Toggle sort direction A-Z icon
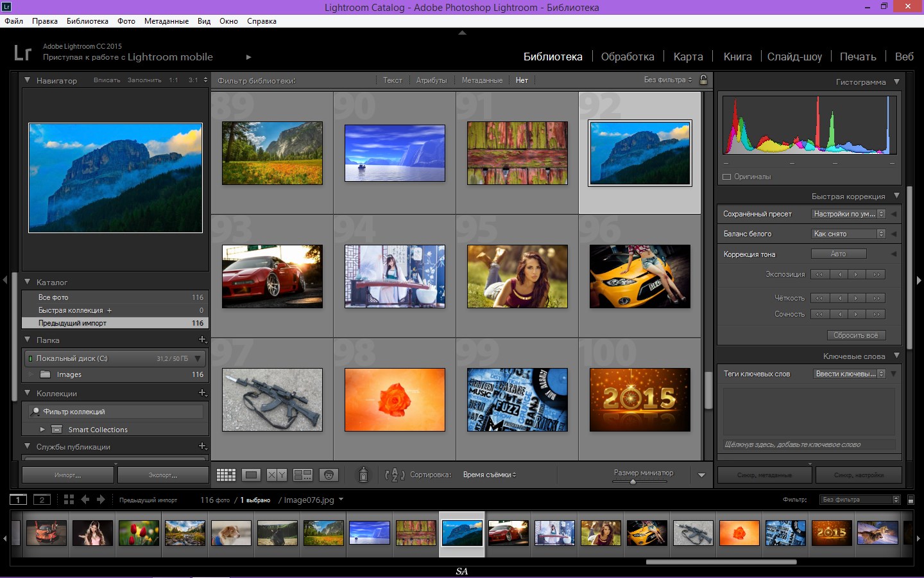 tap(395, 475)
